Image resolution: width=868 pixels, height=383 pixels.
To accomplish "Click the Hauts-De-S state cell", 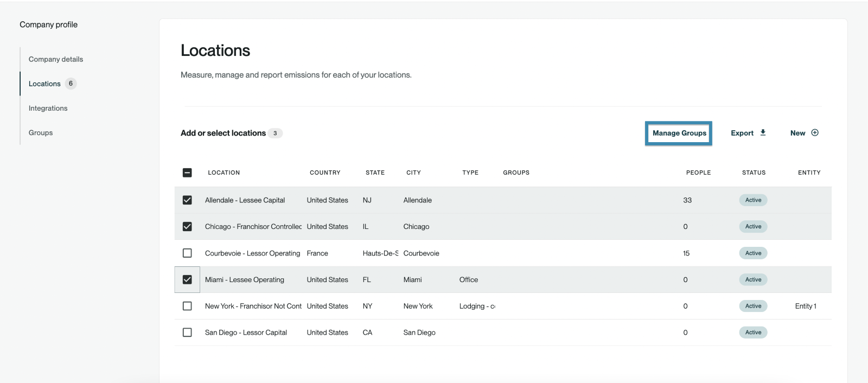I will pos(380,253).
